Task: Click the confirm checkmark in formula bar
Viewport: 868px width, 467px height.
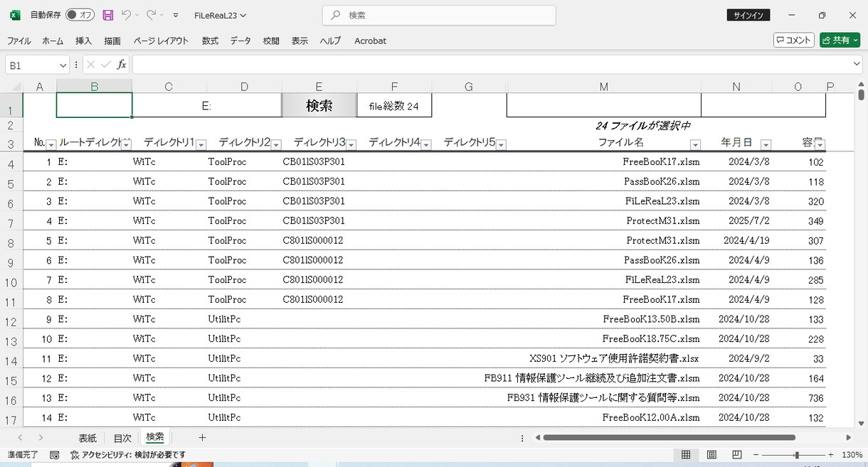Action: pos(106,65)
